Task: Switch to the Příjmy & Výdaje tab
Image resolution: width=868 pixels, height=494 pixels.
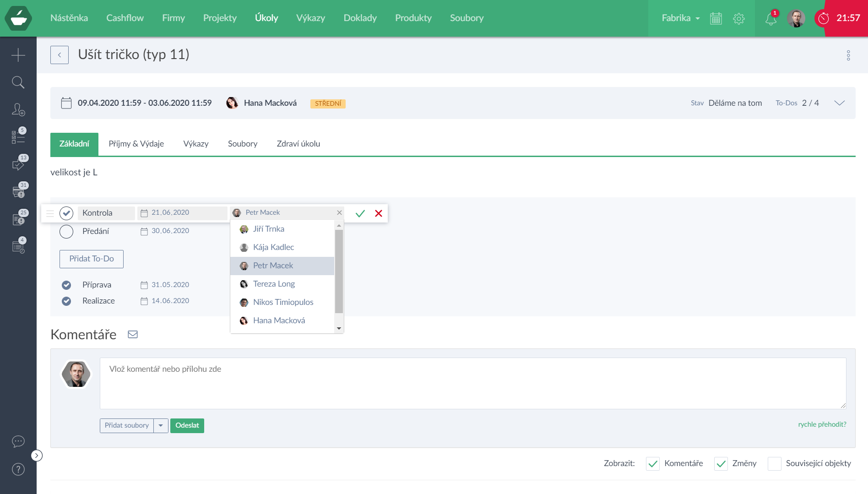Action: point(136,144)
